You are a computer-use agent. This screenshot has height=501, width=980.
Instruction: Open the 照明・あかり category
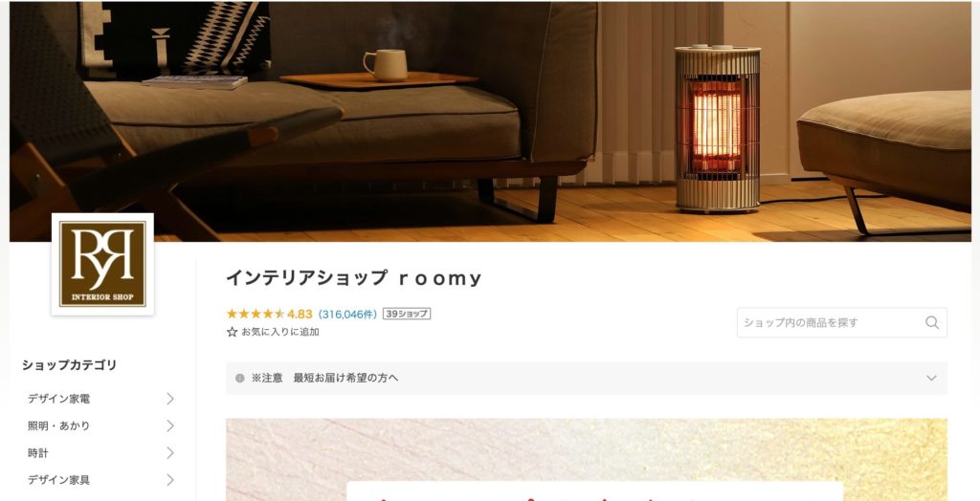pos(58,426)
